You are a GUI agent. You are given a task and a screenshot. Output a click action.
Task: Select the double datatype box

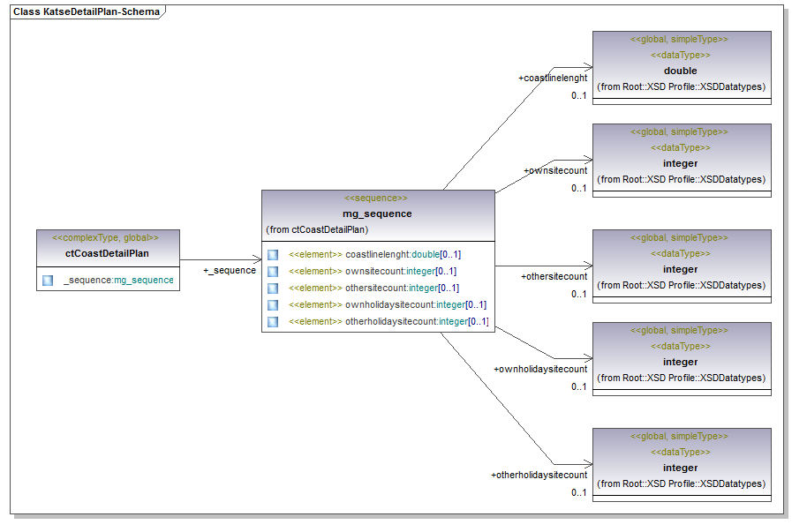click(681, 70)
